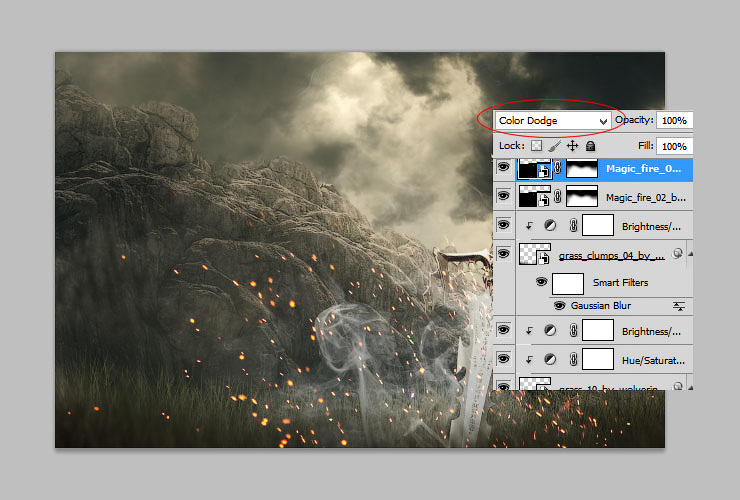
Task: Select the layer mask thumbnail of Magic_fire_0
Action: 582,169
